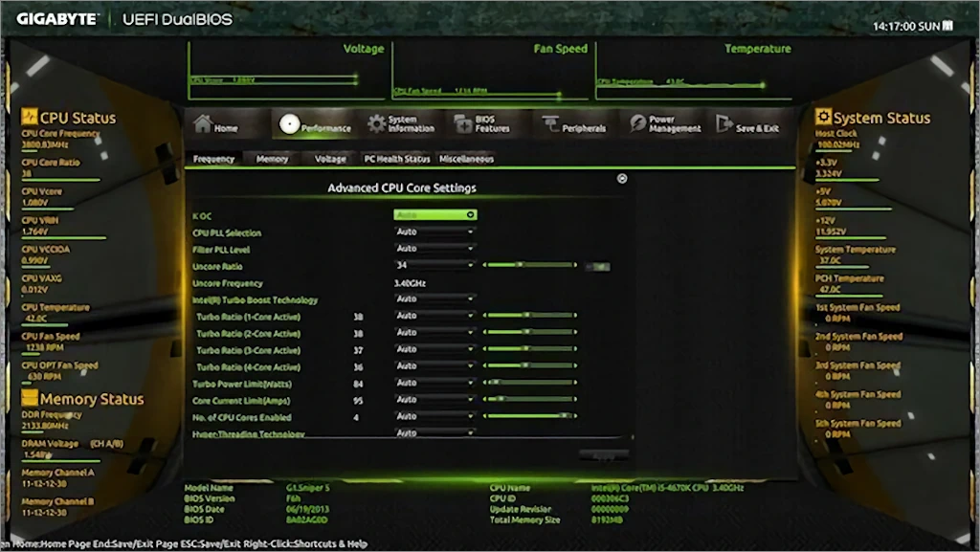Open the Power Management icon

point(637,123)
